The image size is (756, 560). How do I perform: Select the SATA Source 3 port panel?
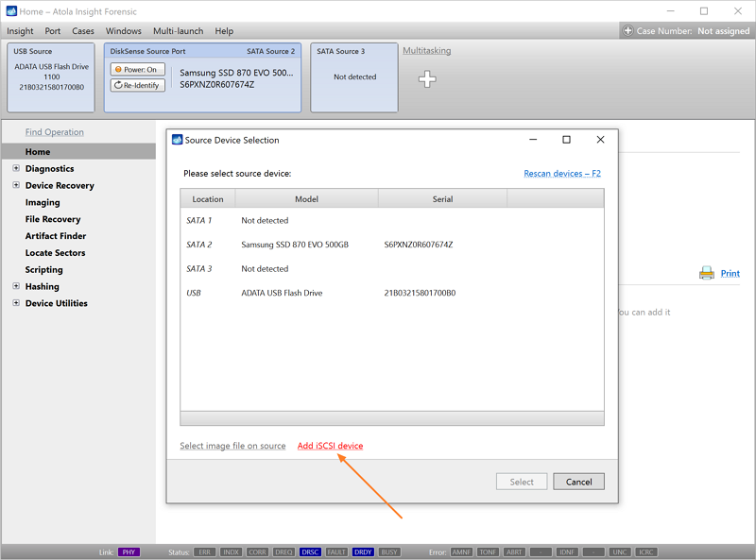[x=354, y=77]
